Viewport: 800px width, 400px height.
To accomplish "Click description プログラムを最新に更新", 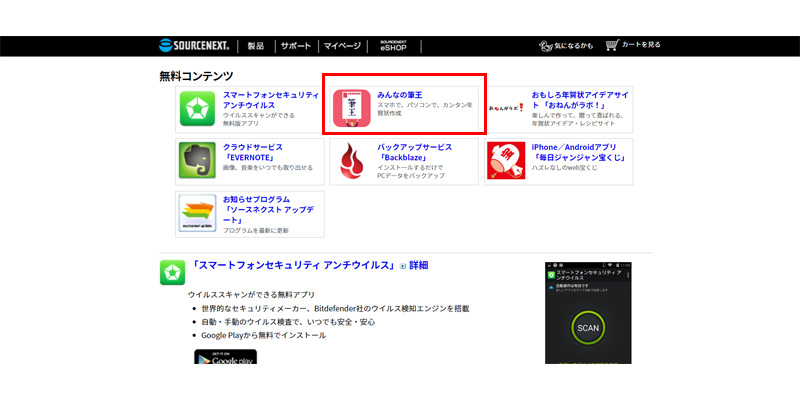I will (x=256, y=231).
